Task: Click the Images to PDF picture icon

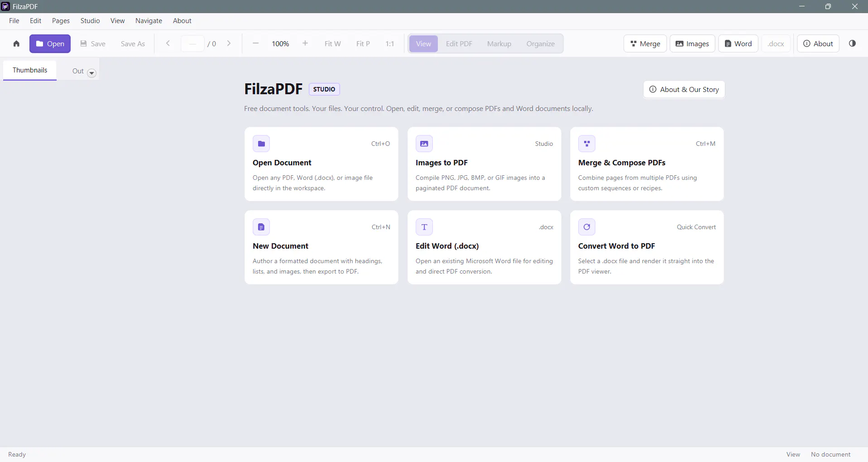Action: click(424, 144)
